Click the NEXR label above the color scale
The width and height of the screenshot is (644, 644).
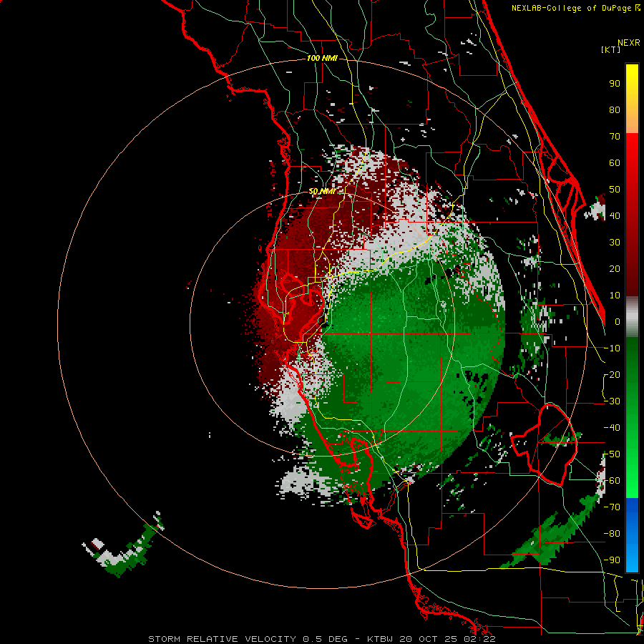tap(629, 43)
